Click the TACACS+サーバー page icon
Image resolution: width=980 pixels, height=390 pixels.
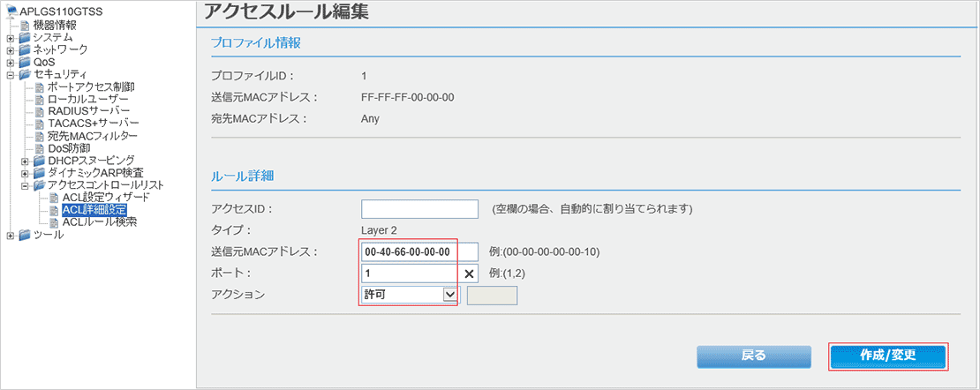coord(40,124)
